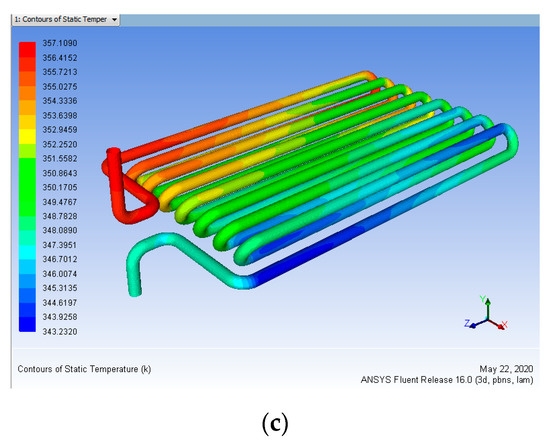Click the Contours of Static Temperature (k) caption

tap(84, 369)
